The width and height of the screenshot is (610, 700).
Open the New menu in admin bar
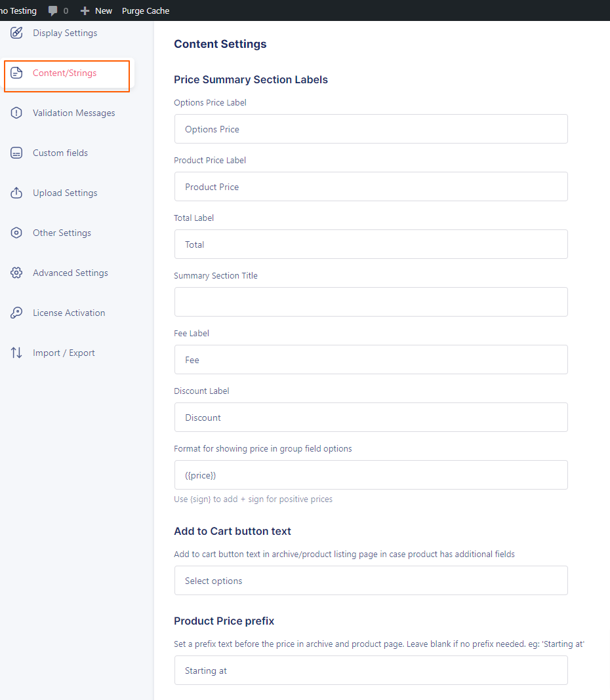[x=96, y=10]
